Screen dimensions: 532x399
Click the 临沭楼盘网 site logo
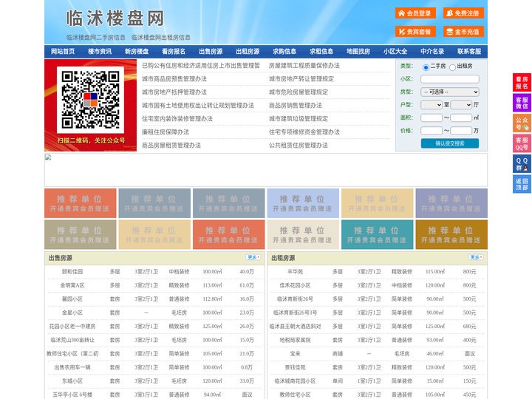[115, 18]
